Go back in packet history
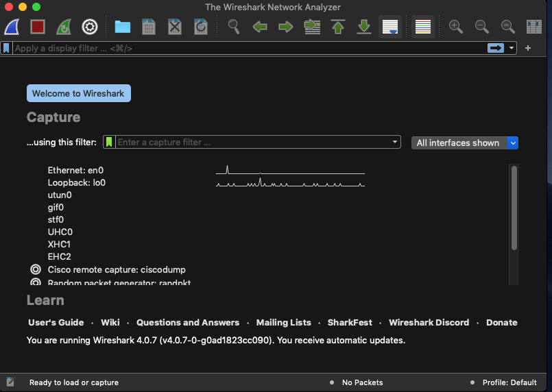The height and width of the screenshot is (392, 552). pos(260,27)
